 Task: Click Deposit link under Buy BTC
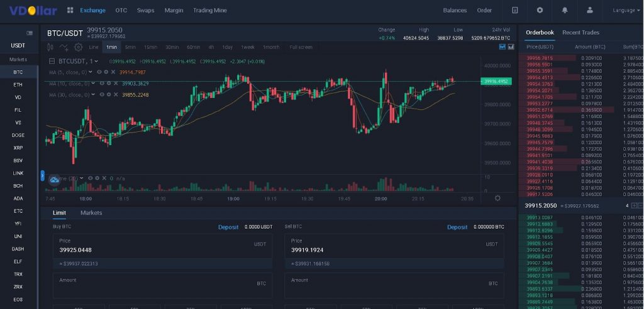(x=228, y=227)
